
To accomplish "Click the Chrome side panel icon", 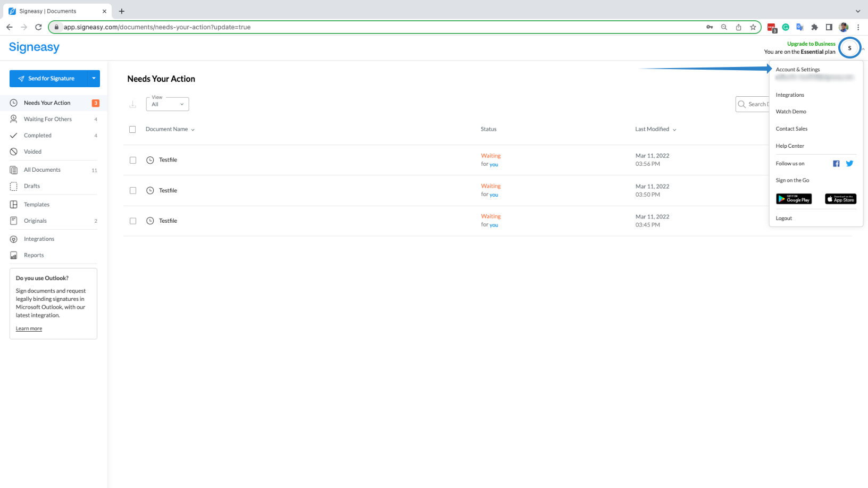I will (x=829, y=27).
